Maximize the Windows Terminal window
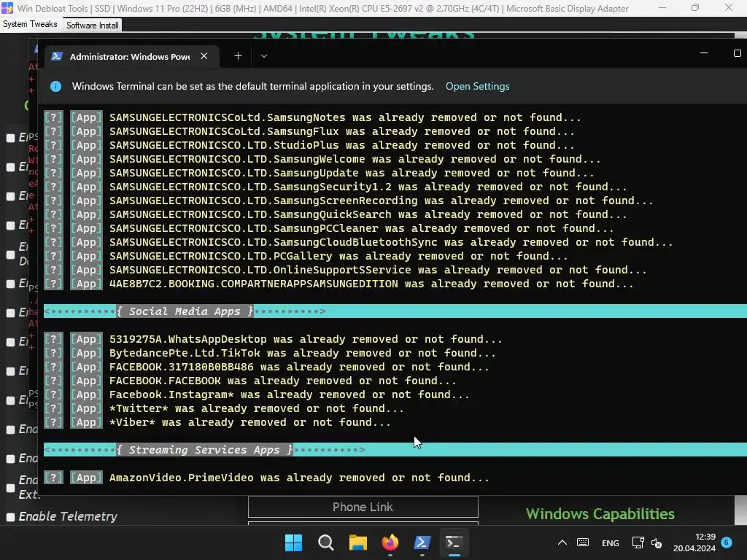 click(x=737, y=53)
